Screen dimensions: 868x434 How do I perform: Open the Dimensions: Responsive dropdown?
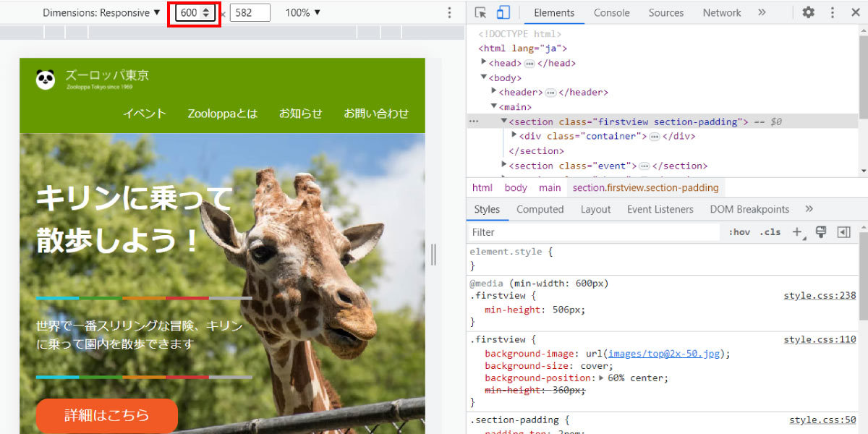[101, 12]
